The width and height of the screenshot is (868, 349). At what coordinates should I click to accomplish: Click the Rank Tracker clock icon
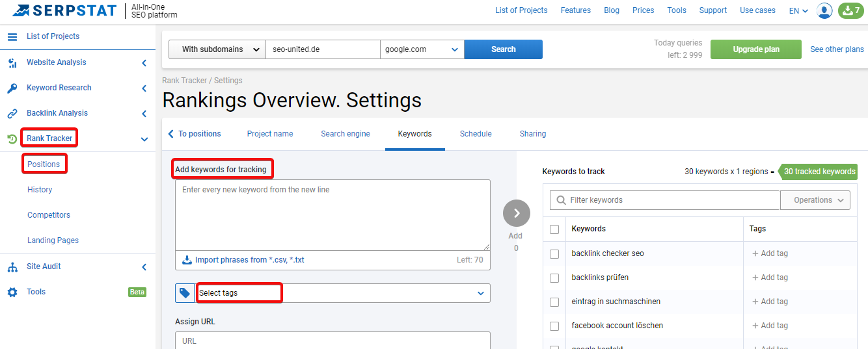[x=12, y=138]
